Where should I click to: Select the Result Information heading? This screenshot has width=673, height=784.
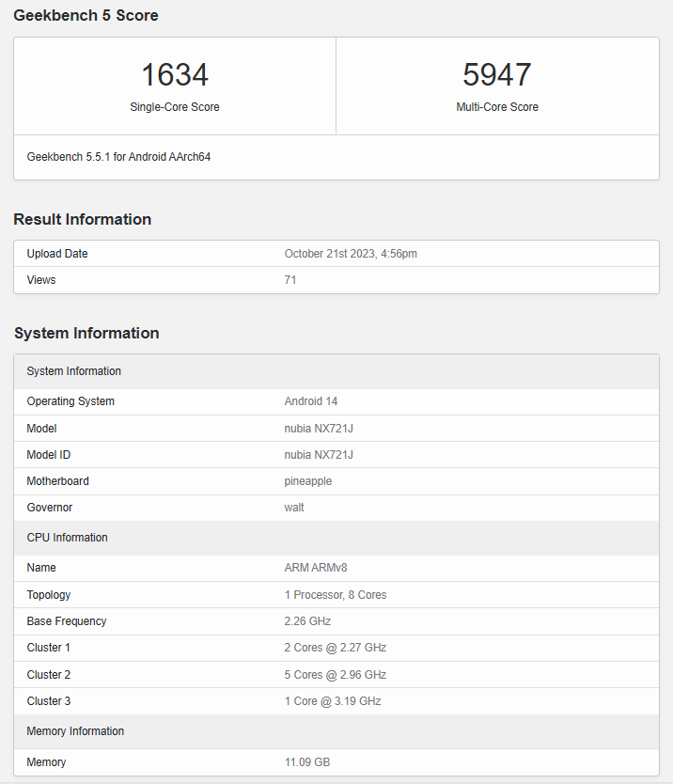[x=82, y=219]
